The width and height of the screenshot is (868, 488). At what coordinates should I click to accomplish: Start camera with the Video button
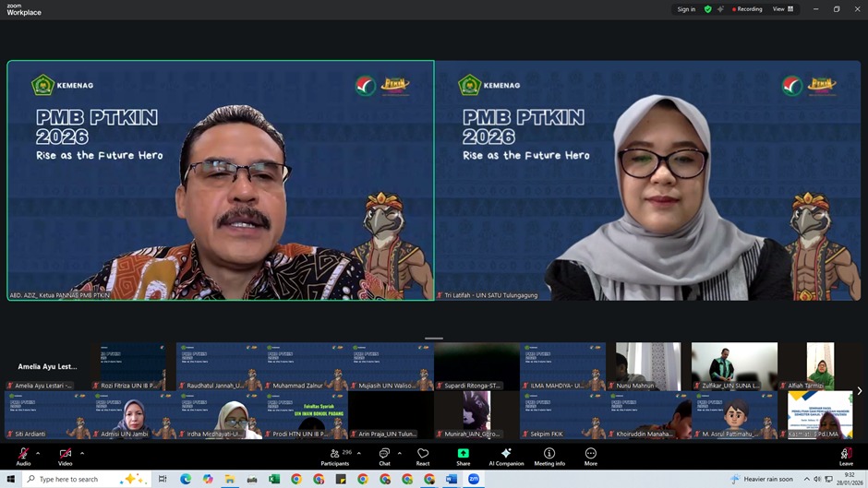click(66, 455)
